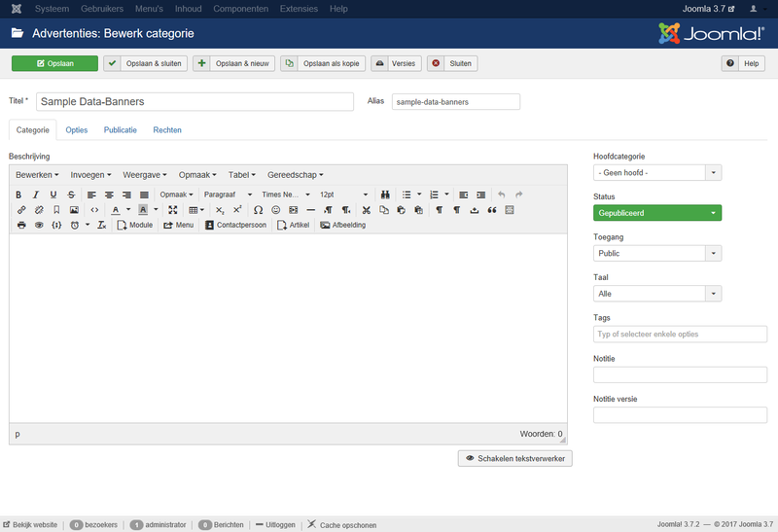Open the Versies button

pyautogui.click(x=396, y=63)
